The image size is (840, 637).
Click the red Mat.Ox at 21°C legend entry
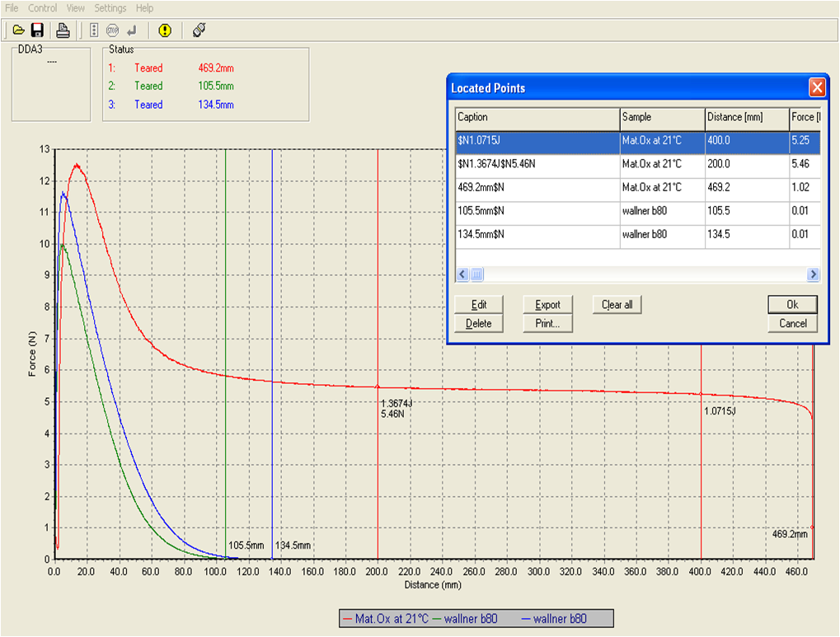point(385,618)
